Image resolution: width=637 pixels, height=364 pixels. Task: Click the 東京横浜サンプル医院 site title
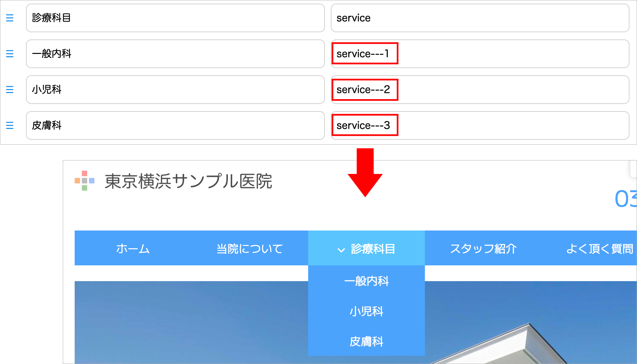[x=188, y=181]
